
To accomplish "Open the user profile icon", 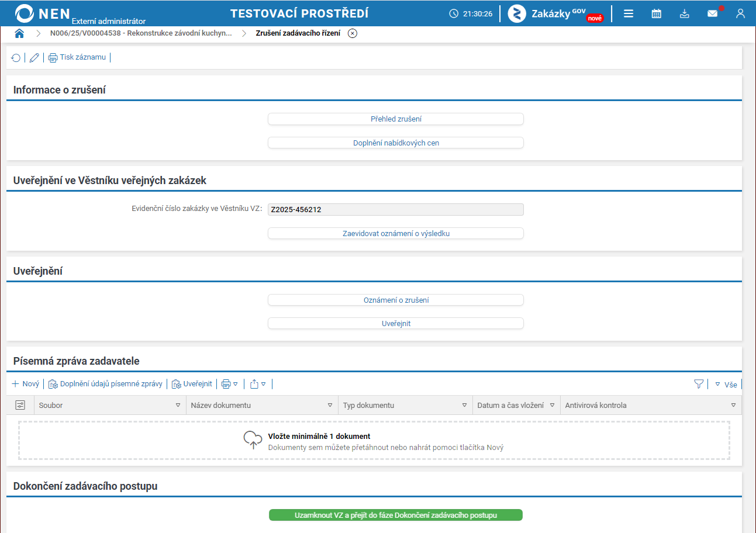I will click(740, 13).
